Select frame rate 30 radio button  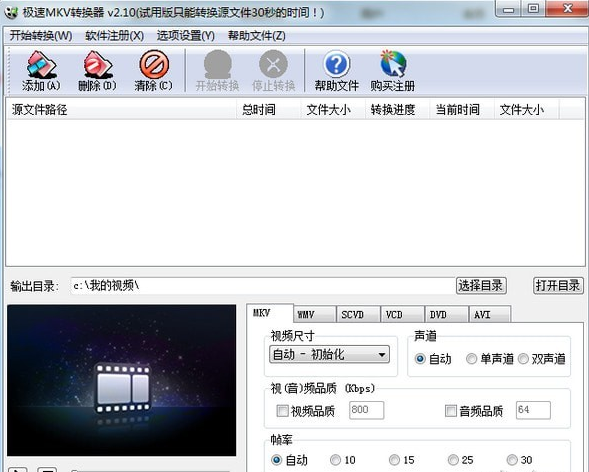coord(512,460)
